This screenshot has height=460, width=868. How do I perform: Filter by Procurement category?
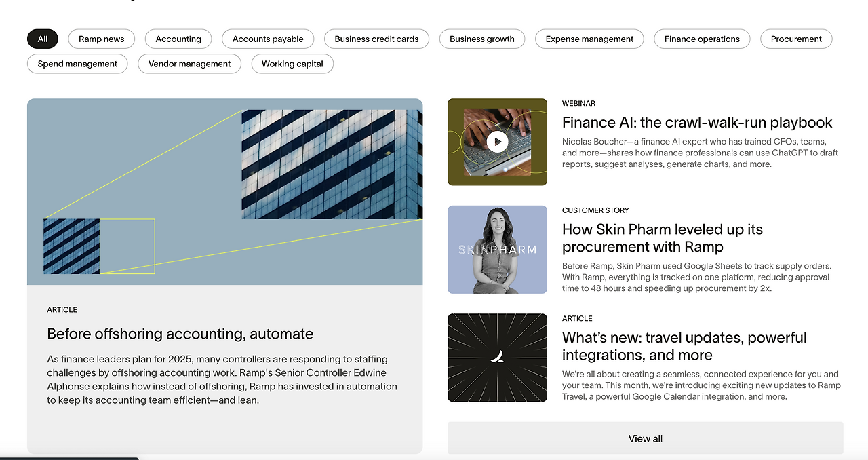[796, 39]
